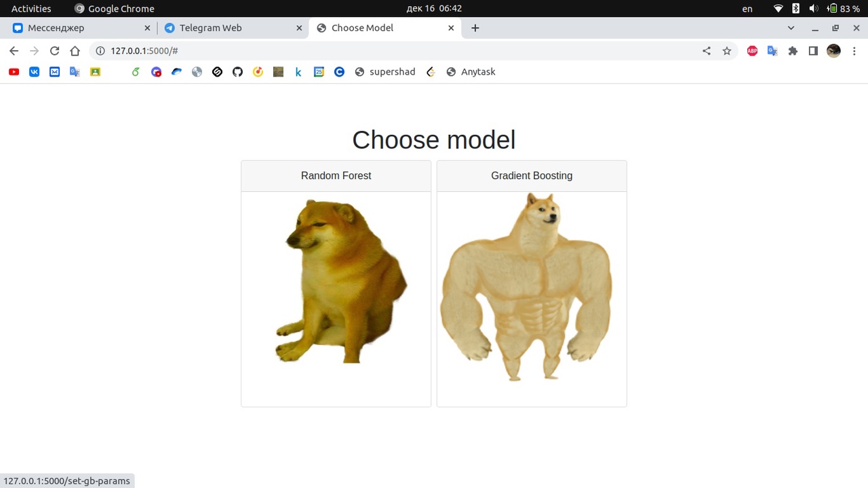Open the Chrome profile avatar

pos(833,51)
